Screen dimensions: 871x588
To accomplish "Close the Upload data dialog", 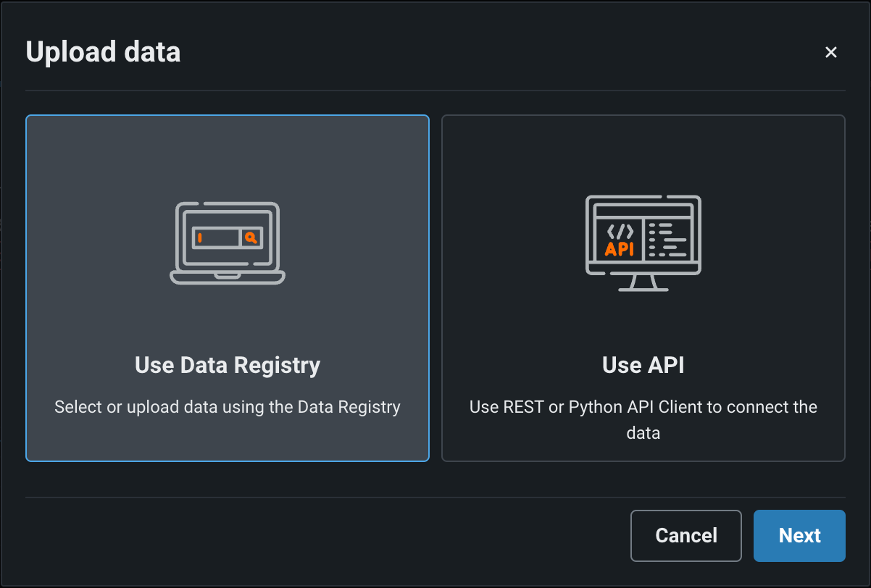I will (x=831, y=52).
